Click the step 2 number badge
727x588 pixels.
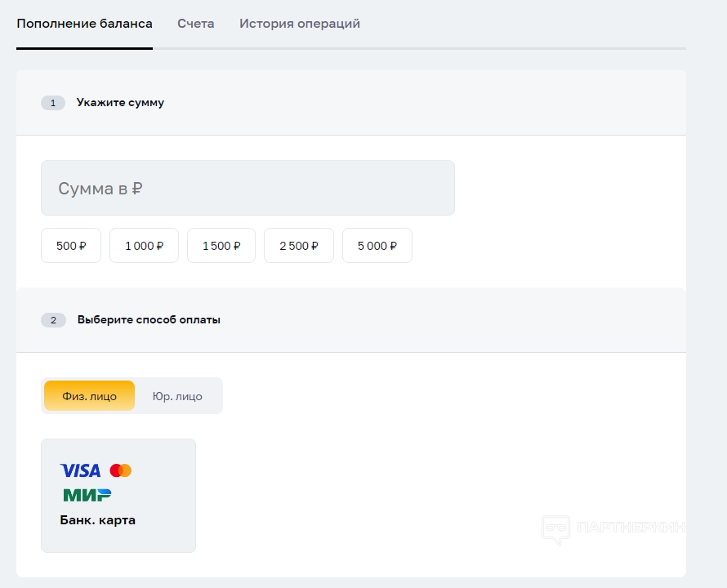click(x=53, y=320)
